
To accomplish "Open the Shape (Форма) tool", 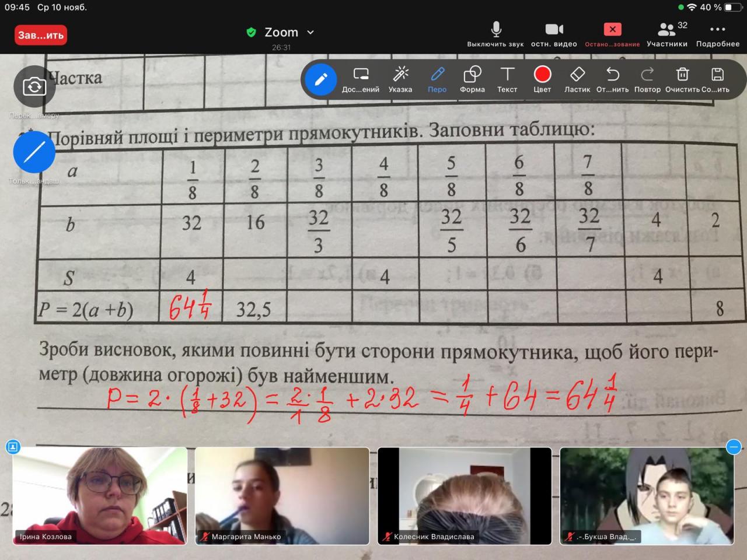I will click(472, 78).
